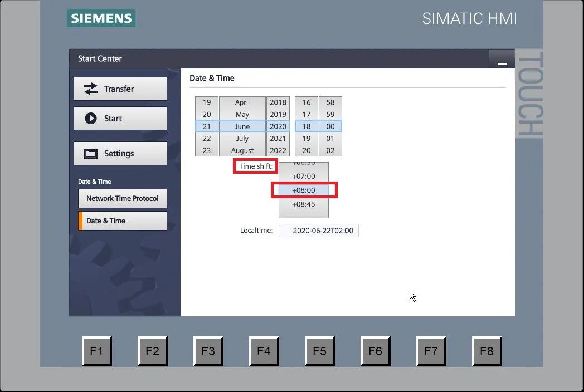The height and width of the screenshot is (392, 584).
Task: Minimize the Start Center window
Action: coord(502,59)
